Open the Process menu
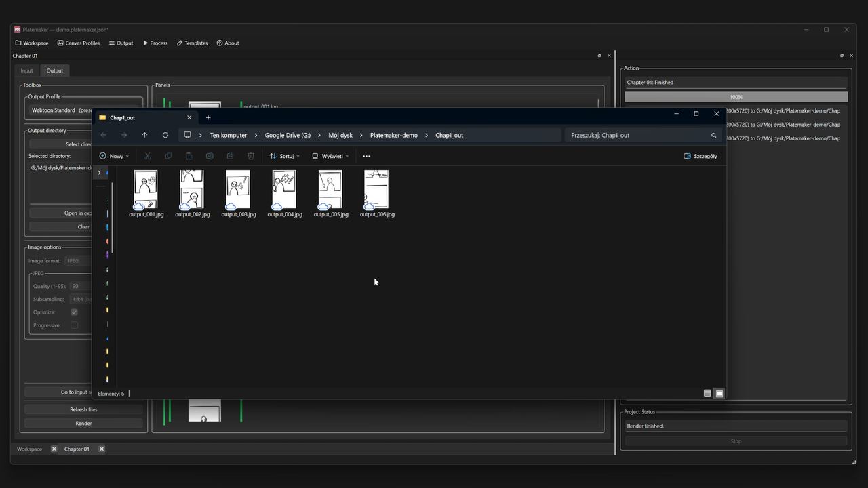Screen dimensions: 868x488 155,43
